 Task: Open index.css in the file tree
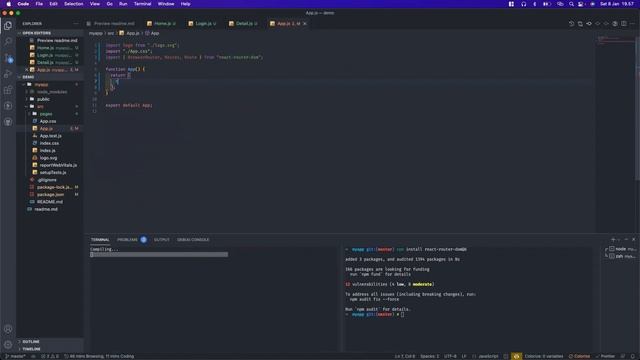click(x=49, y=143)
